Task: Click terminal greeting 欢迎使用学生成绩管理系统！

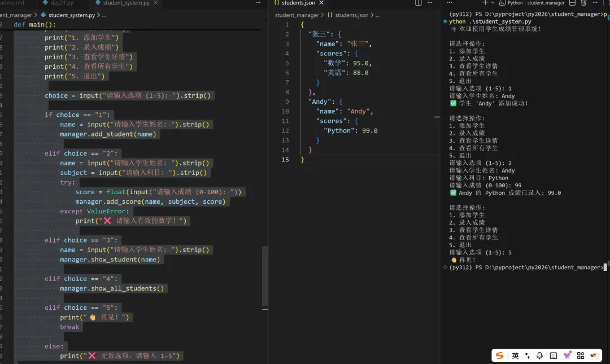Action: [x=496, y=29]
